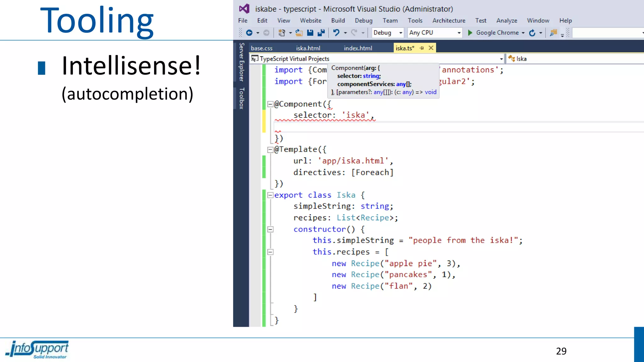Open the Debug menu
644x362 pixels.
[364, 20]
